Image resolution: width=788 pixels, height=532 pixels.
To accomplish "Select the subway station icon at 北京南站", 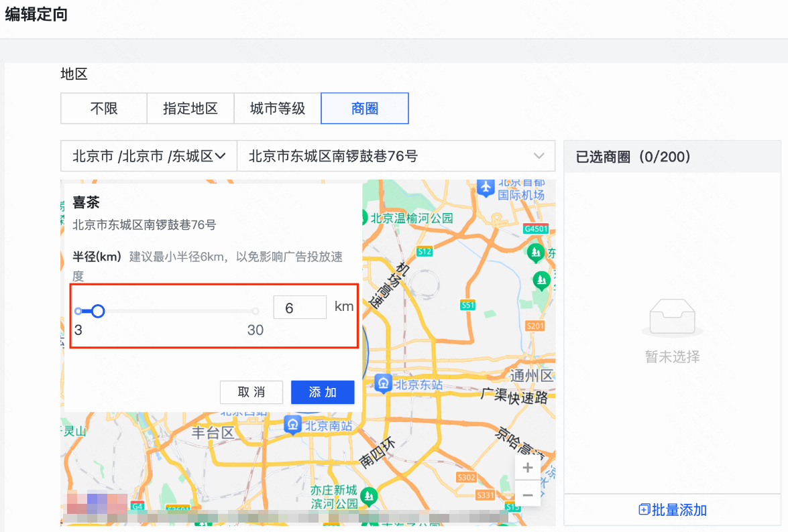I will coord(292,423).
